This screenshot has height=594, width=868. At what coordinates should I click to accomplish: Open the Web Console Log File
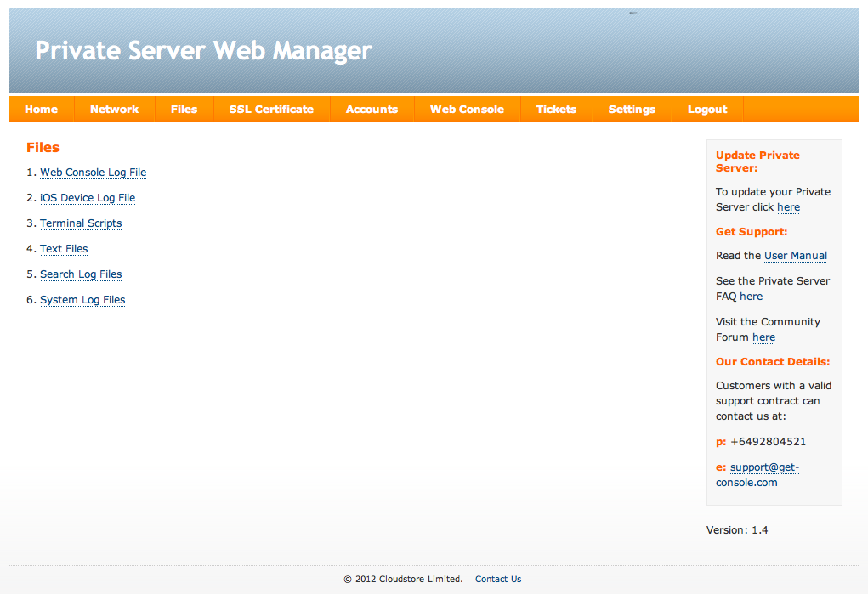tap(93, 172)
